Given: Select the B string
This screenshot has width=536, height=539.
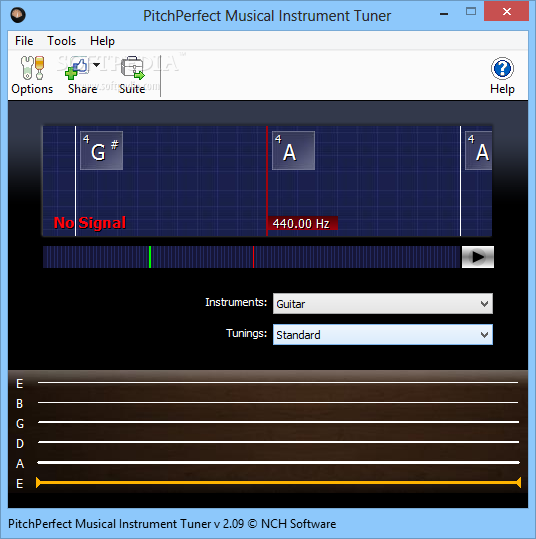Looking at the screenshot, I should coord(278,402).
